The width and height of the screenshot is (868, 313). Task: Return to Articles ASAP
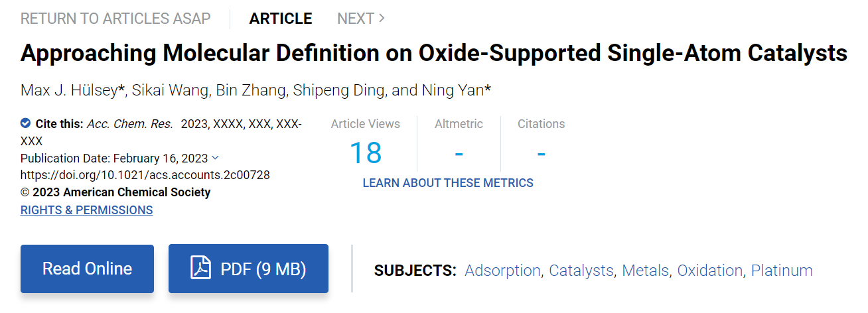[x=115, y=19]
